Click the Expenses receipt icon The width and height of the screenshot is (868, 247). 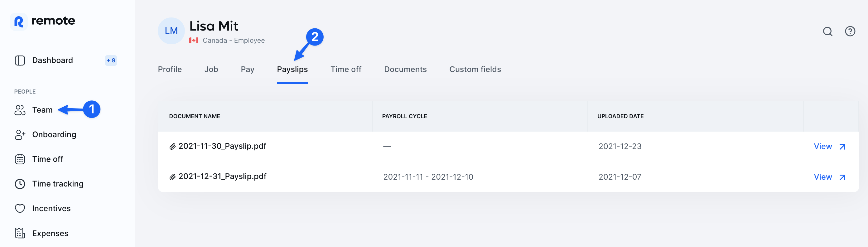point(20,233)
